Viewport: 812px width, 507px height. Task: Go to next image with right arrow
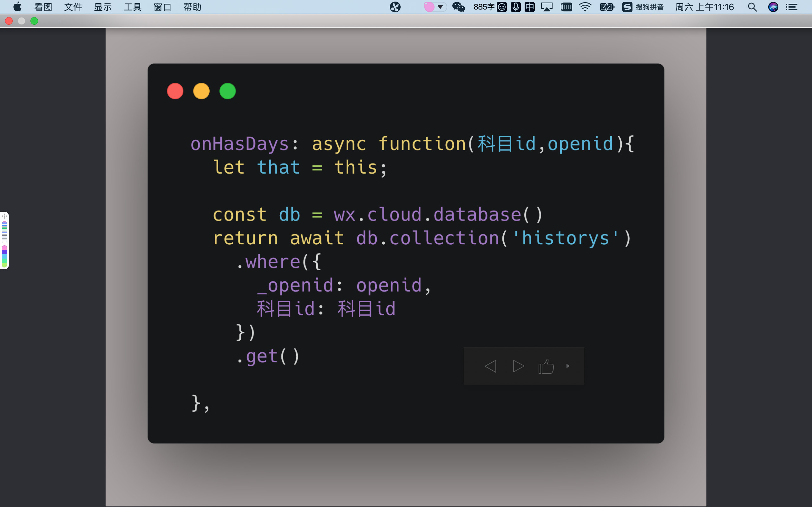[x=518, y=366]
